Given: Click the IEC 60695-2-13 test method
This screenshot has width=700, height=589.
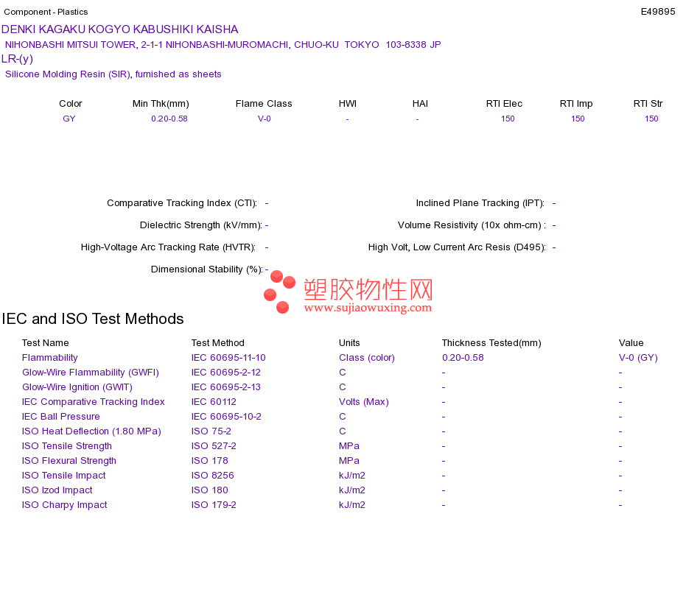Looking at the screenshot, I should (x=226, y=387).
